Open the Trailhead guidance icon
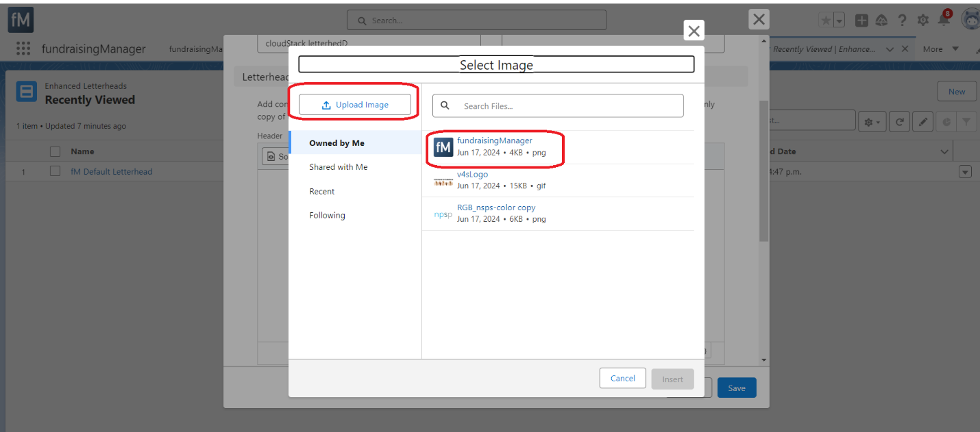Viewport: 980px width, 432px height. tap(882, 21)
